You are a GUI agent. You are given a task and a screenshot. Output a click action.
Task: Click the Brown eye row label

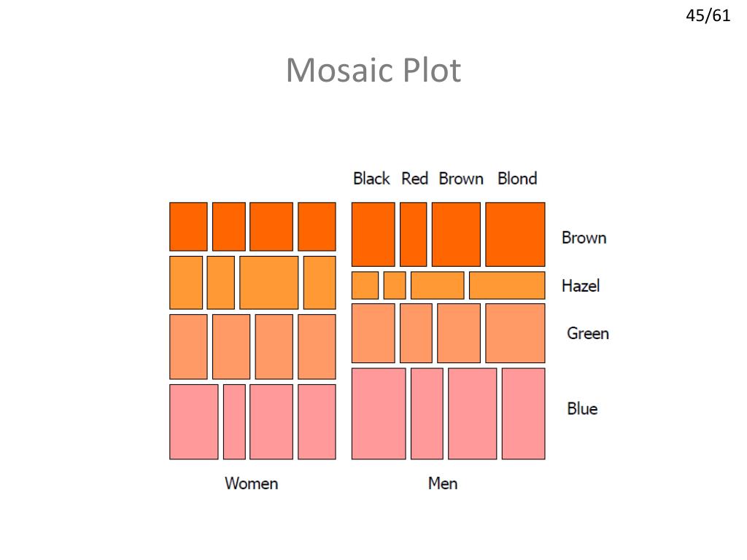[x=584, y=238]
